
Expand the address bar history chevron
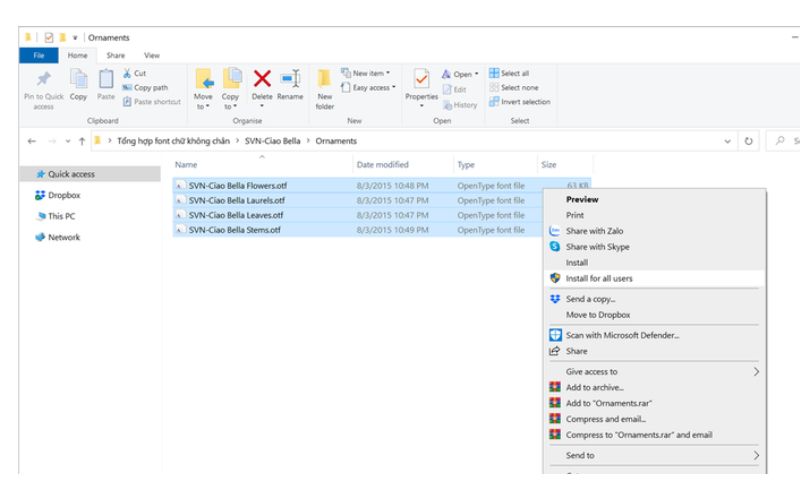tap(727, 141)
